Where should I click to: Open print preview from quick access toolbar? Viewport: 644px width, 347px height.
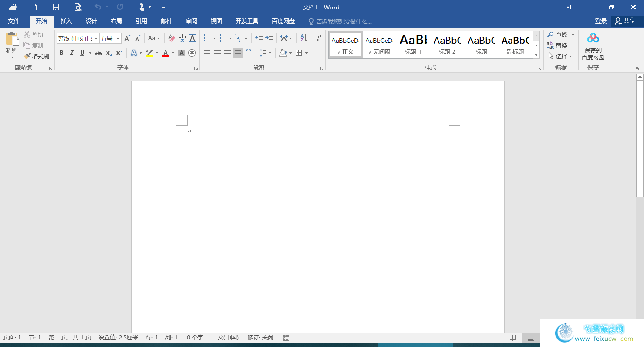[x=78, y=7]
